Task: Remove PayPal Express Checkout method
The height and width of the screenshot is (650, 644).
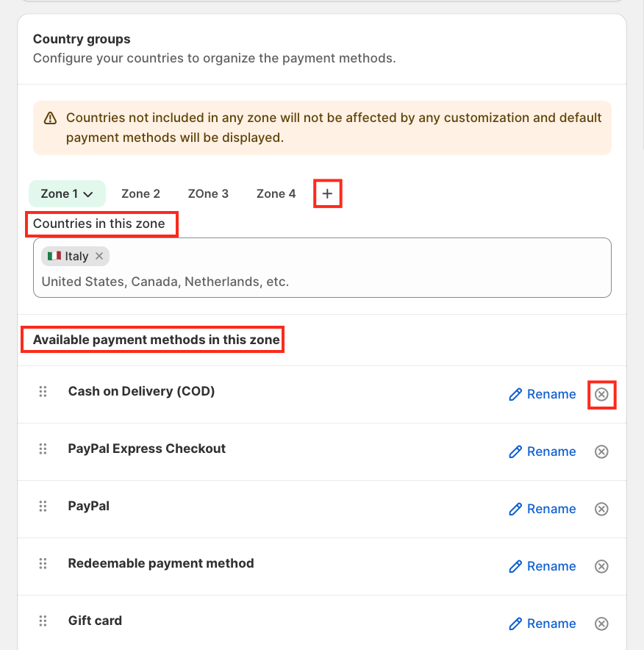Action: tap(601, 451)
